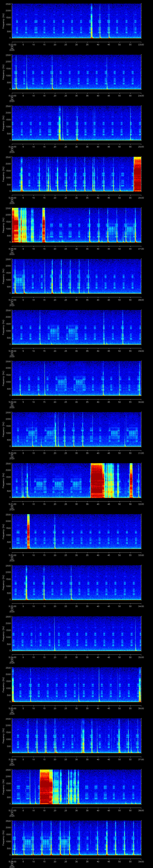Screen dimensions: 153x868
Task: Select the spectrogram panel starting at 5:30:00
Action: (77, 429)
